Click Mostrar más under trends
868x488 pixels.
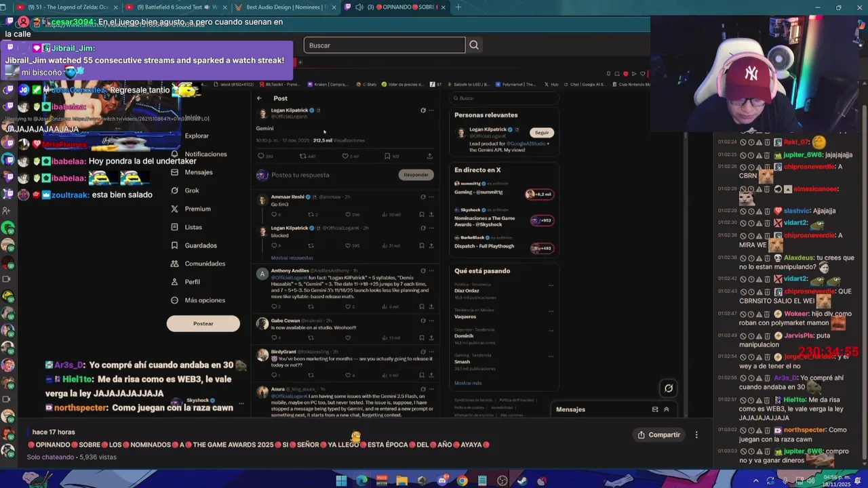(x=468, y=383)
